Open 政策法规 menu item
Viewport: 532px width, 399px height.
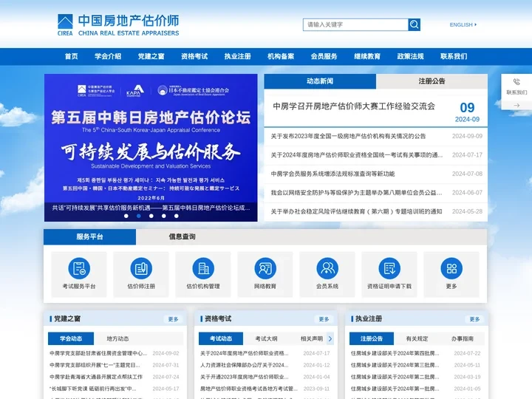point(411,56)
